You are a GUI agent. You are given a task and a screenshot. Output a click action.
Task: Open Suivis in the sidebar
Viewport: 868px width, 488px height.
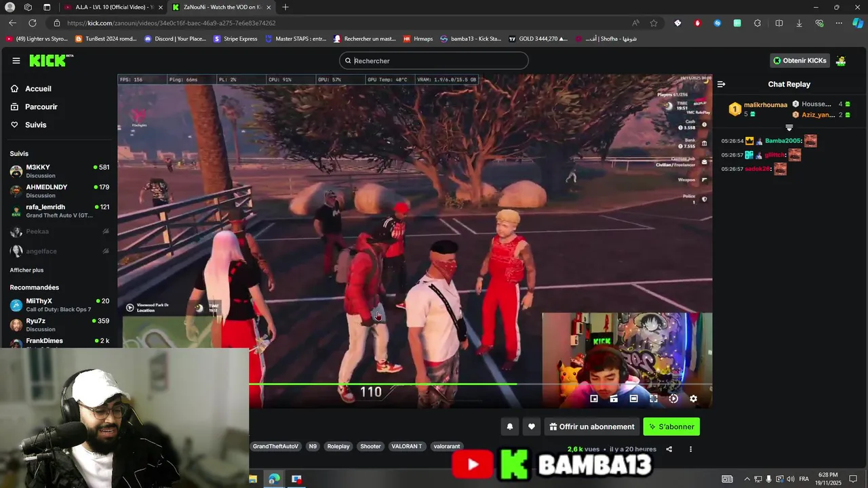(x=35, y=125)
